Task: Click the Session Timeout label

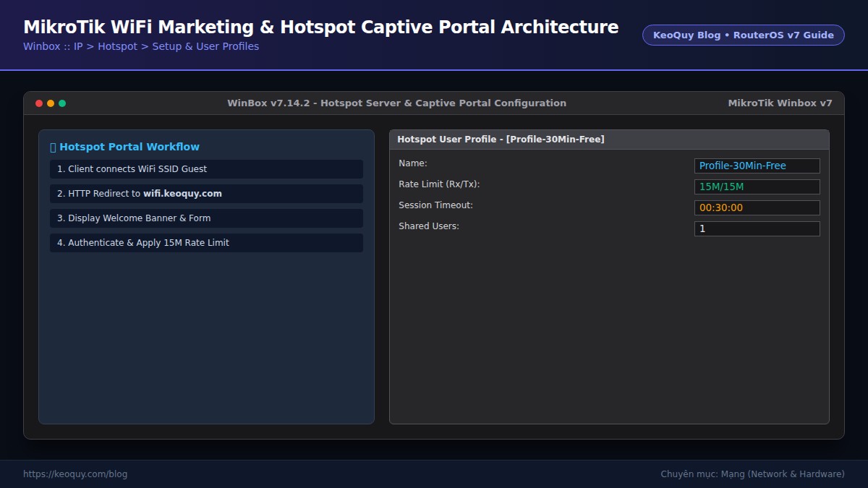Action: 435,205
